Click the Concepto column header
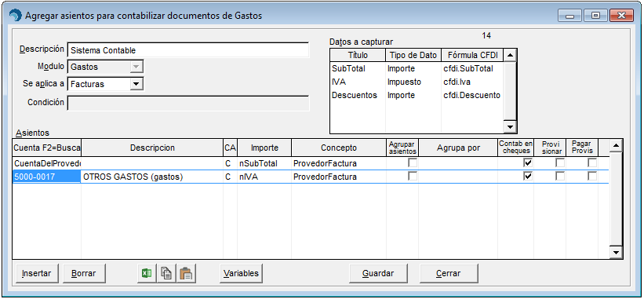Viewport: 644px width, 299px height. point(339,148)
